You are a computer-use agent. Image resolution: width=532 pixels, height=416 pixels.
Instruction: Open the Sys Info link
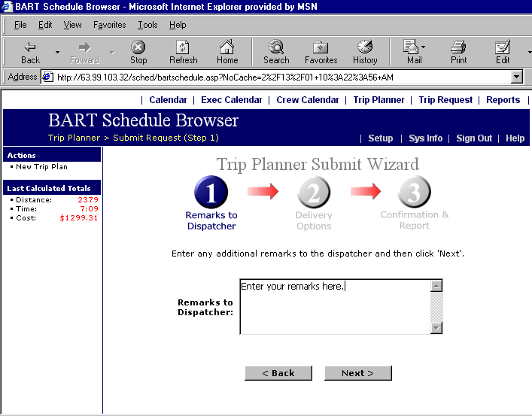click(425, 138)
